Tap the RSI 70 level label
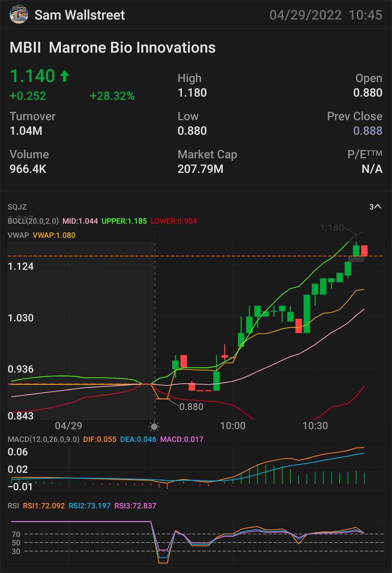 point(16,534)
